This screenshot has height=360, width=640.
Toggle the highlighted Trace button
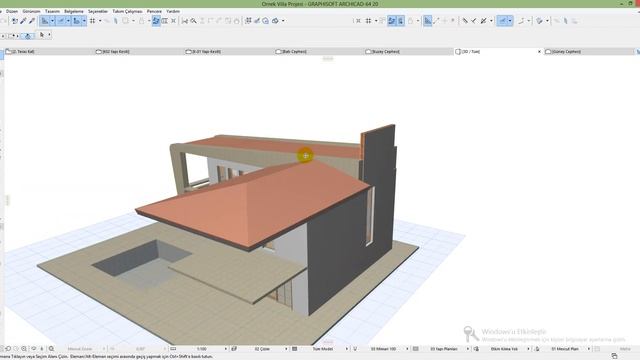click(x=156, y=21)
